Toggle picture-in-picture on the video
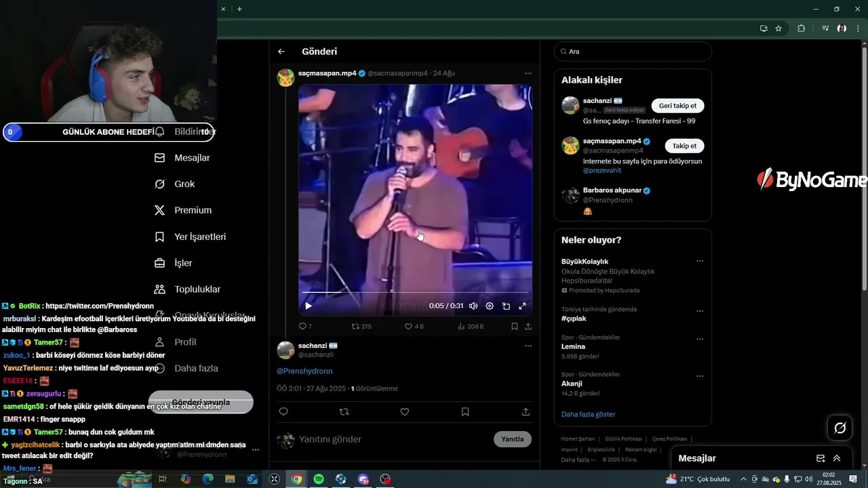Screen dimensions: 868x488 tap(506, 306)
